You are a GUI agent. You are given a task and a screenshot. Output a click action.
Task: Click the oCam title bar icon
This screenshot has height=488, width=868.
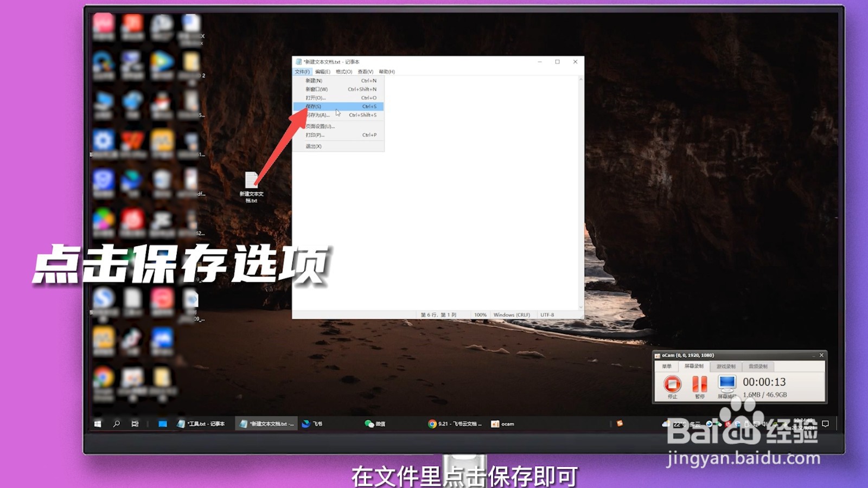[x=658, y=356]
